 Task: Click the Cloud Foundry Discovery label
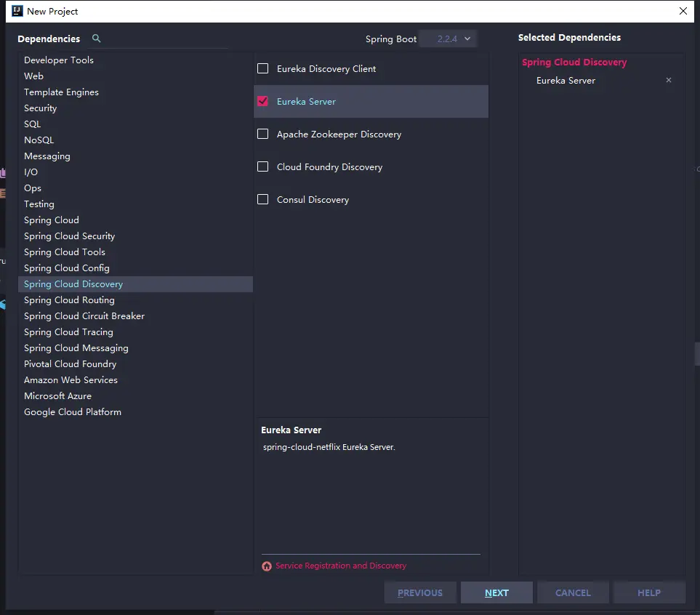pyautogui.click(x=329, y=167)
